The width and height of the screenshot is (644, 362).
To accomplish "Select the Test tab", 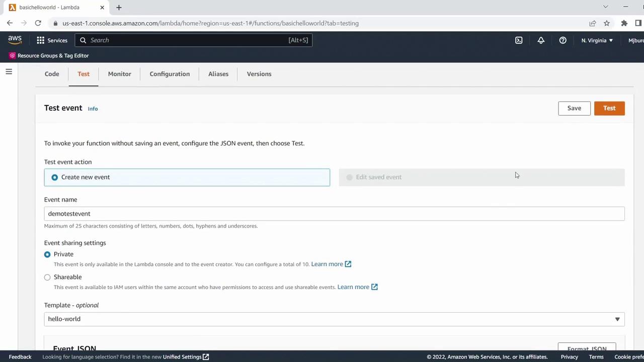I will pos(84,74).
